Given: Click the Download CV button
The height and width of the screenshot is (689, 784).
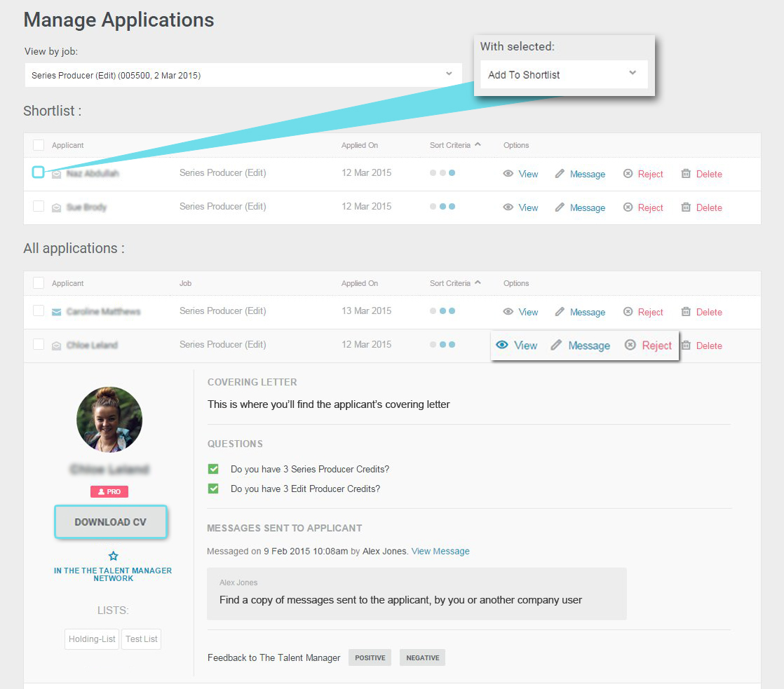Looking at the screenshot, I should click(x=111, y=522).
